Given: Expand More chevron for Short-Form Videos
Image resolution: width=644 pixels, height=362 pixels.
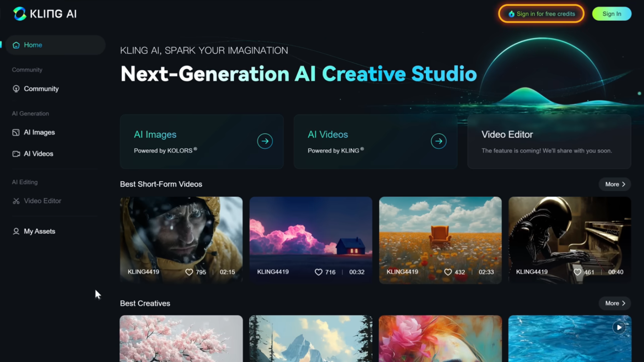Looking at the screenshot, I should click(x=624, y=184).
